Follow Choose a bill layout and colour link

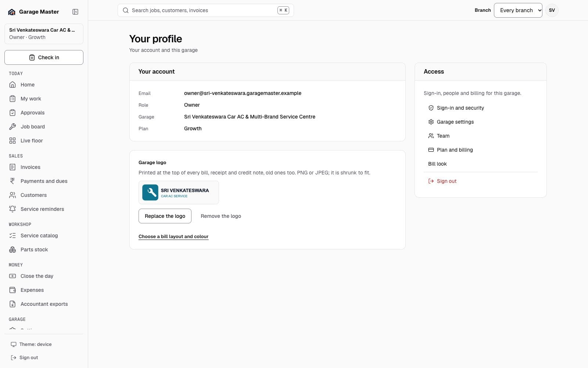[173, 236]
